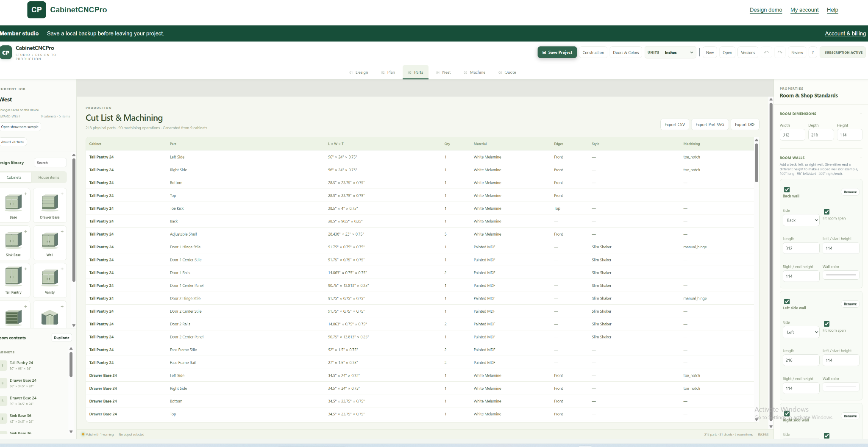The image size is (868, 447).
Task: Click Export DXF button
Action: coord(745,125)
